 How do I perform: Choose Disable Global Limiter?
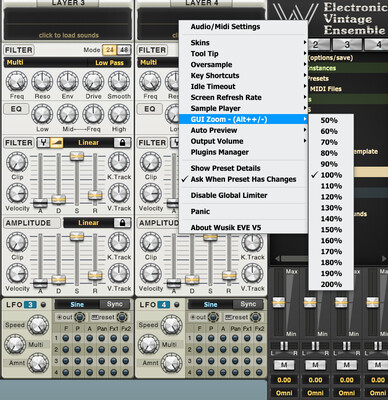pyautogui.click(x=243, y=195)
